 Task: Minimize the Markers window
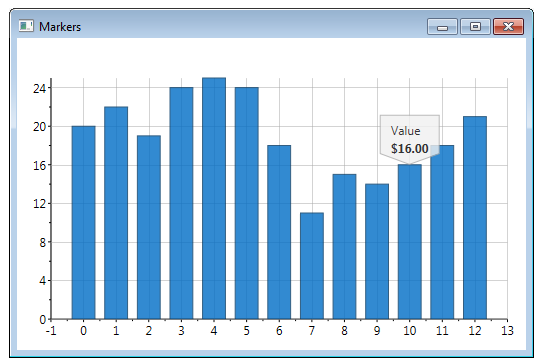pyautogui.click(x=442, y=27)
